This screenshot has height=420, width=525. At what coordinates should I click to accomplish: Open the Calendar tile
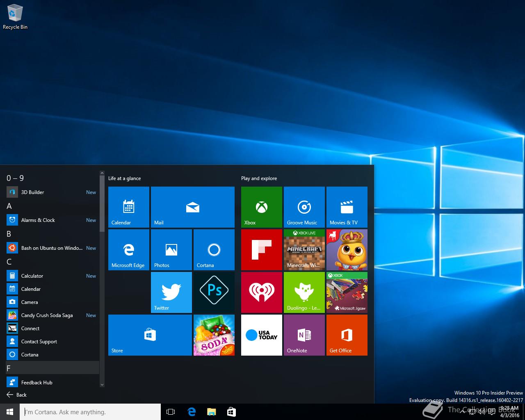pos(129,207)
